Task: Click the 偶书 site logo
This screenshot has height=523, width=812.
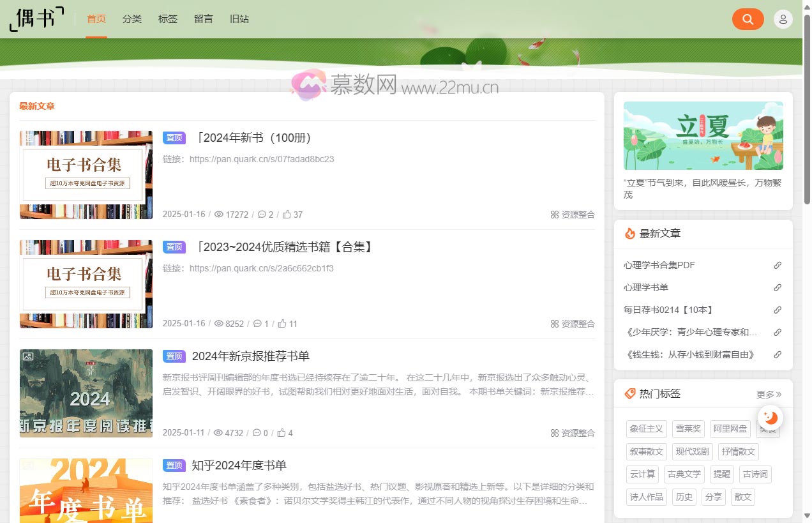Action: tap(36, 19)
